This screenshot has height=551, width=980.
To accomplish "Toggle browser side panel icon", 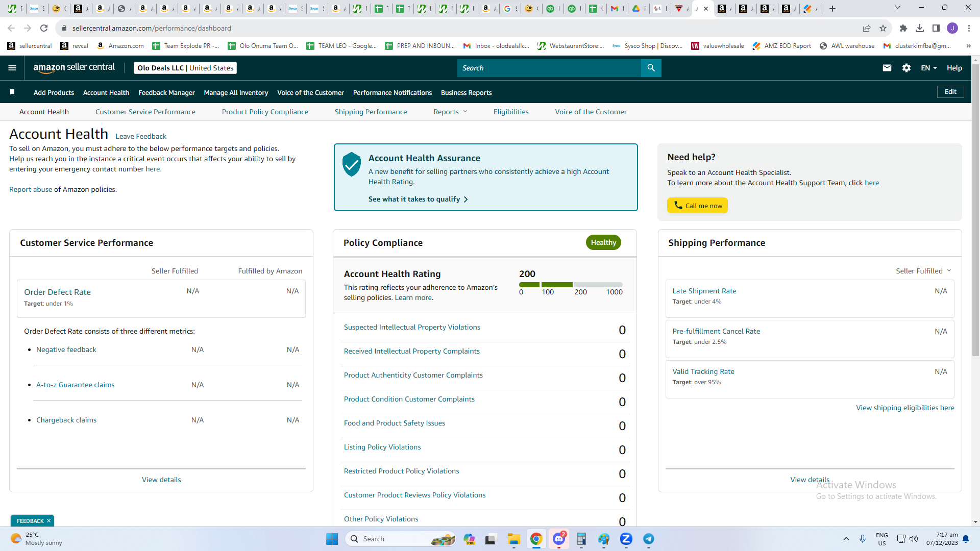I will [936, 28].
